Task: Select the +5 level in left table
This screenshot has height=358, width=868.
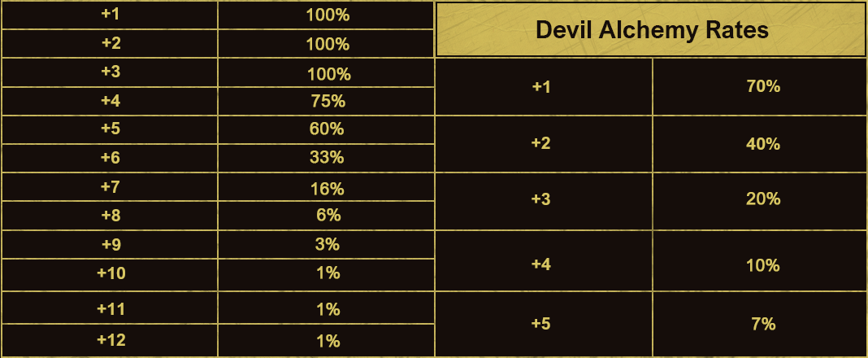Action: coord(111,129)
